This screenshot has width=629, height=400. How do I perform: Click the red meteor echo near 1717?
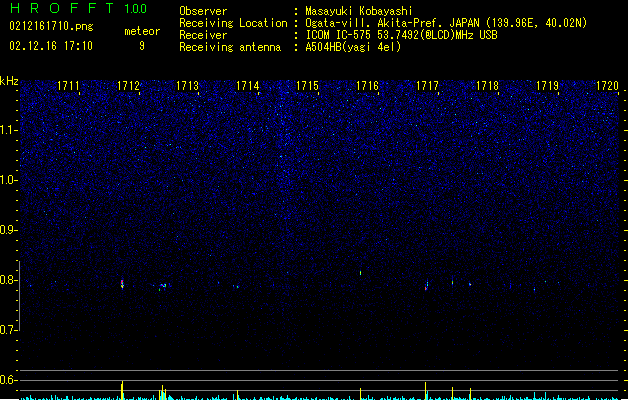[x=426, y=286]
